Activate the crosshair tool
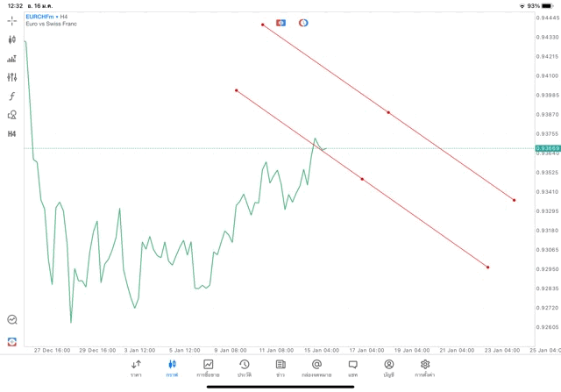The width and height of the screenshot is (561, 392). tap(12, 20)
